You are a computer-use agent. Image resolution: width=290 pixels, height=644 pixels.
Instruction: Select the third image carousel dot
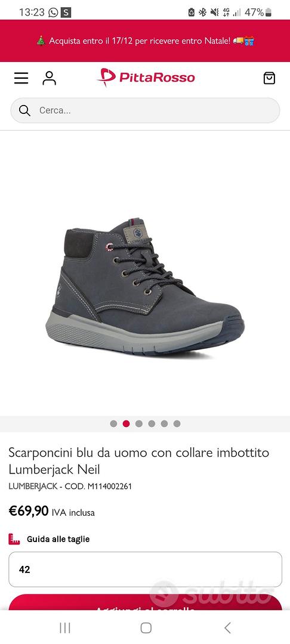pos(139,424)
